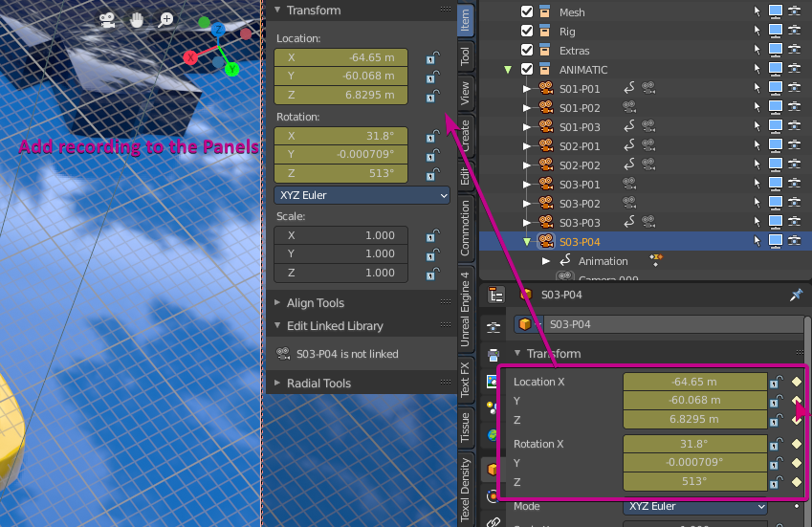Collapse the ANIMATIC collection in outliner
This screenshot has height=527, width=812.
[x=508, y=70]
